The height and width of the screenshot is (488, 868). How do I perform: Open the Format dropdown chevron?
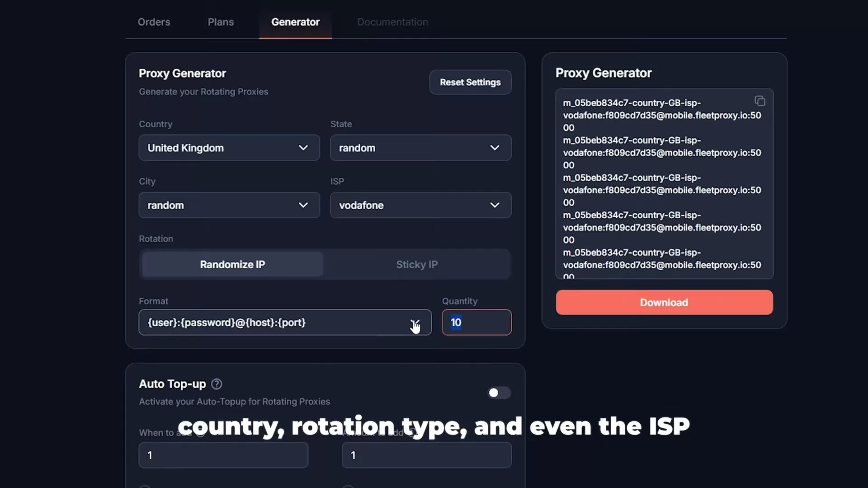(x=415, y=323)
